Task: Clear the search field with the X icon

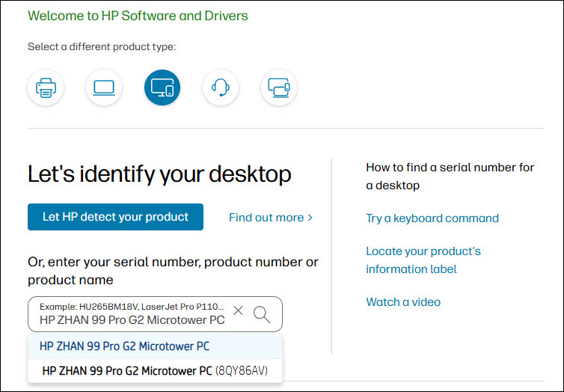Action: (238, 311)
